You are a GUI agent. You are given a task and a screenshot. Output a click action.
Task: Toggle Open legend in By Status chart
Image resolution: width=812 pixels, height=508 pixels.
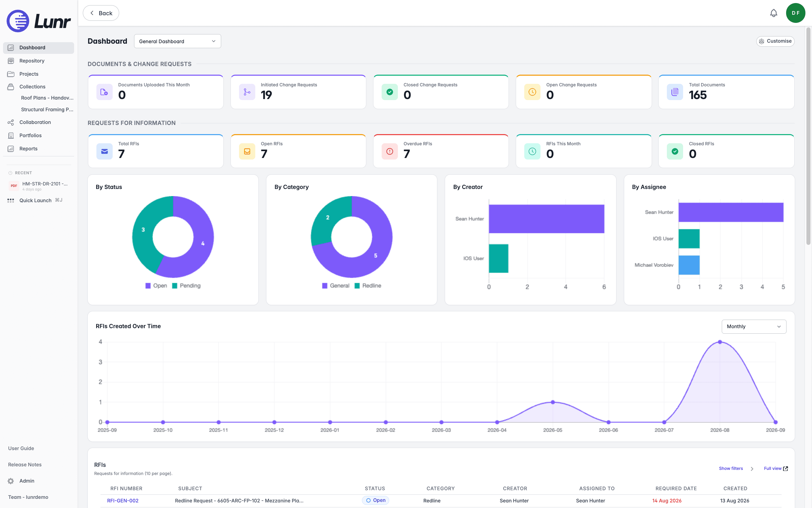coord(156,285)
